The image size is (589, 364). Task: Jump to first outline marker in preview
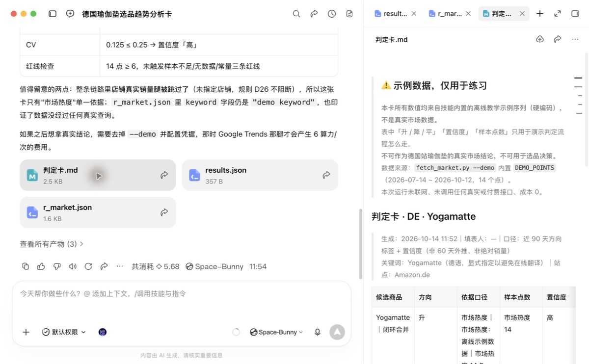(x=578, y=78)
